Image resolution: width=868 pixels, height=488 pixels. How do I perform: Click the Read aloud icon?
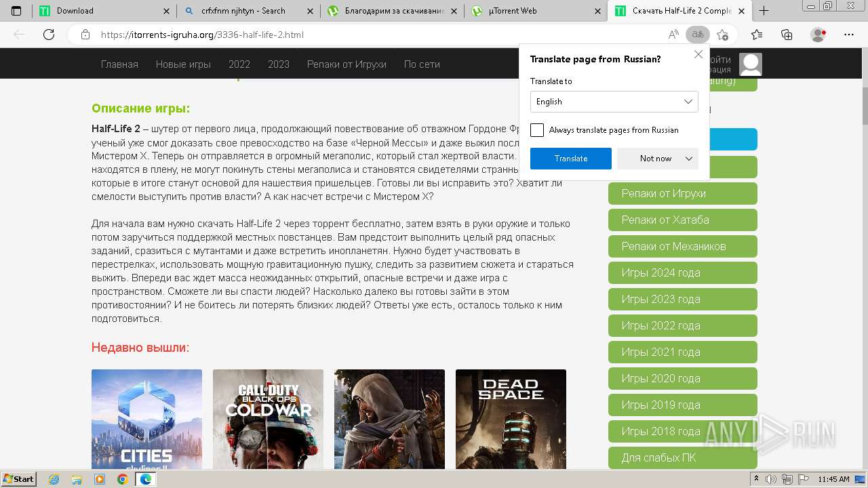pos(673,35)
